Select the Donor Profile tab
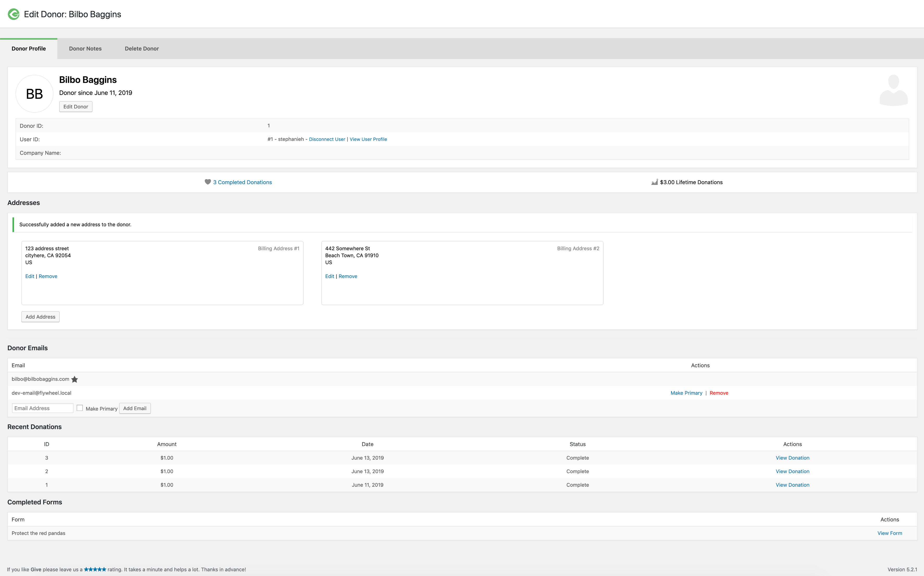The width and height of the screenshot is (924, 576). tap(28, 48)
